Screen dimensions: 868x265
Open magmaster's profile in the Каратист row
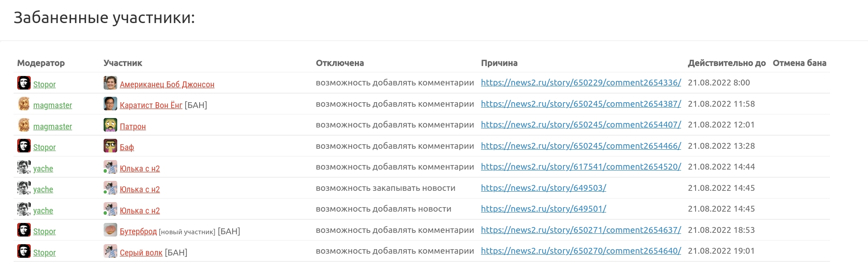(52, 105)
